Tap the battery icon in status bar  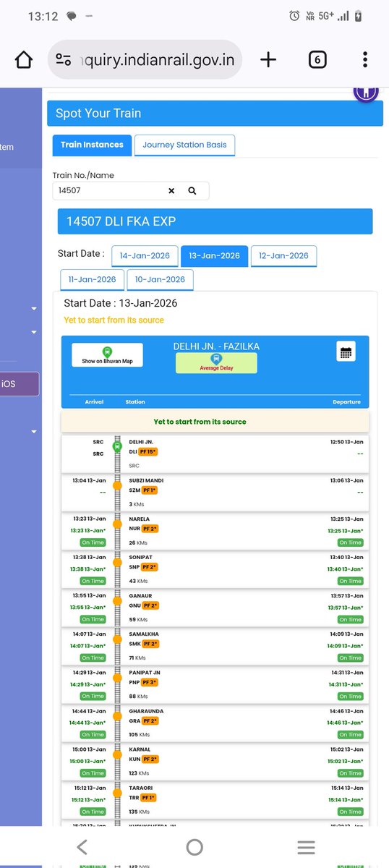tap(359, 16)
